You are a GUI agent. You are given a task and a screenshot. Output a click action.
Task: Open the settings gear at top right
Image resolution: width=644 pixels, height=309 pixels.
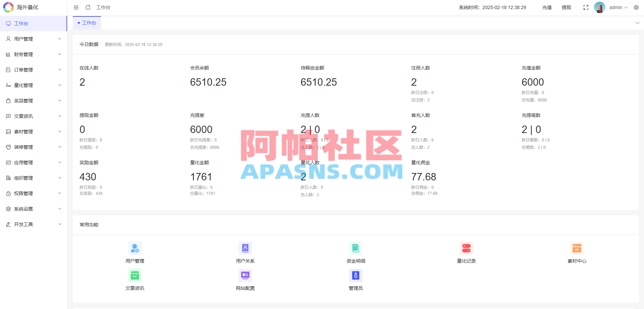tap(636, 7)
